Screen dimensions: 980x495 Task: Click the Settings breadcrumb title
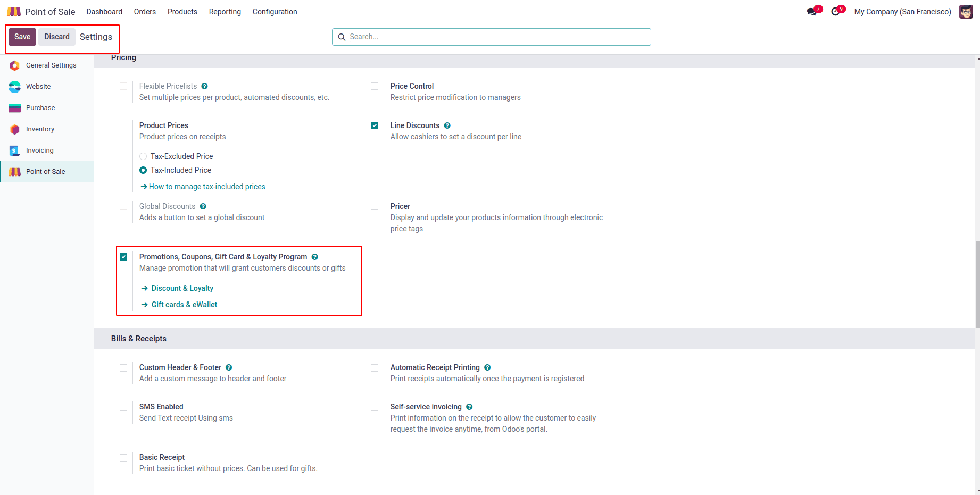96,37
